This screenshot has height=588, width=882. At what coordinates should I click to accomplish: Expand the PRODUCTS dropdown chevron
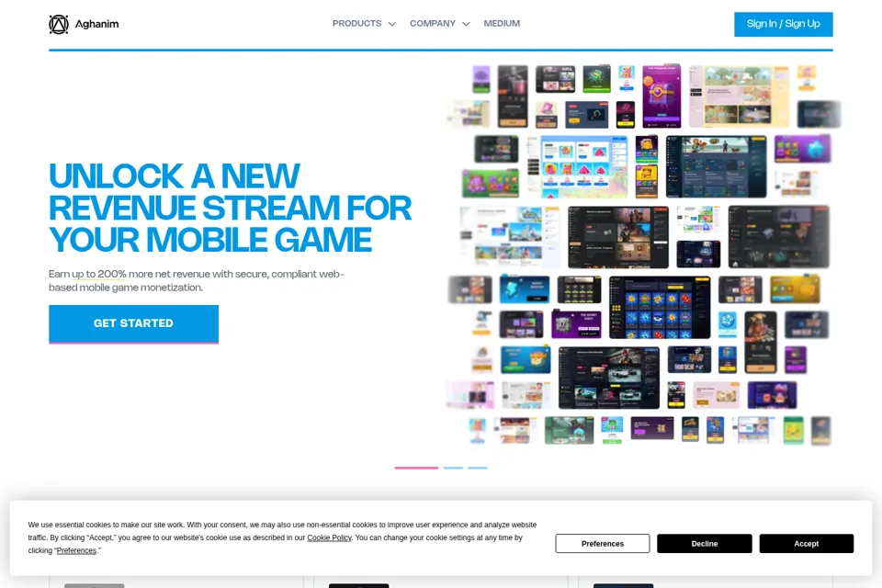[392, 24]
